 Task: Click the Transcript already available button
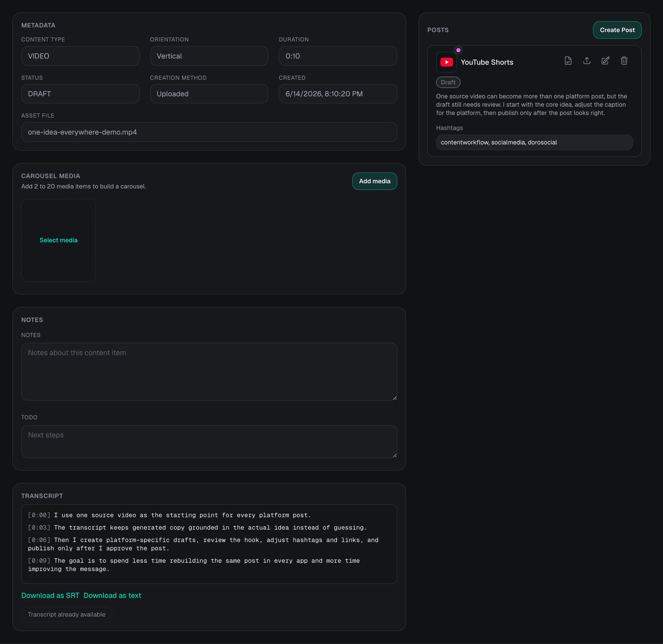pos(67,614)
